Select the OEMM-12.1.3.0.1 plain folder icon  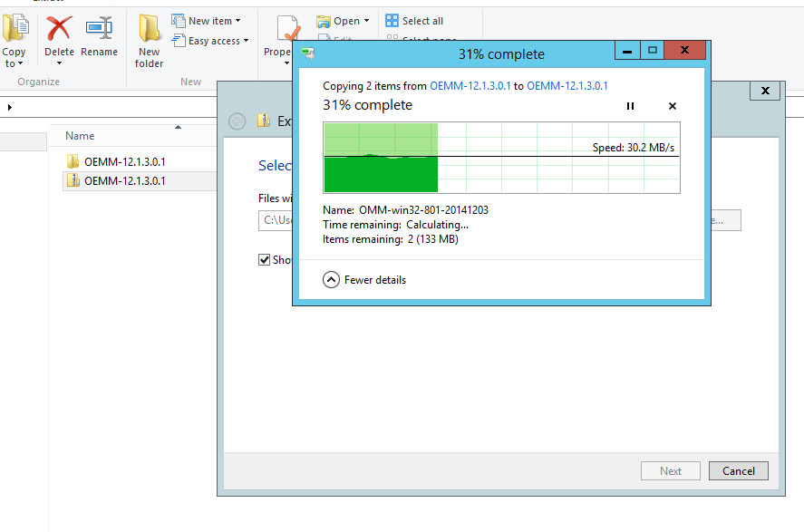[73, 161]
